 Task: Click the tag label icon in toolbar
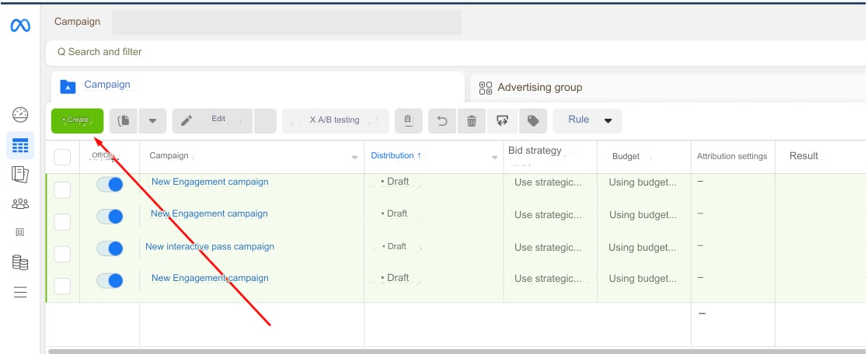click(533, 120)
